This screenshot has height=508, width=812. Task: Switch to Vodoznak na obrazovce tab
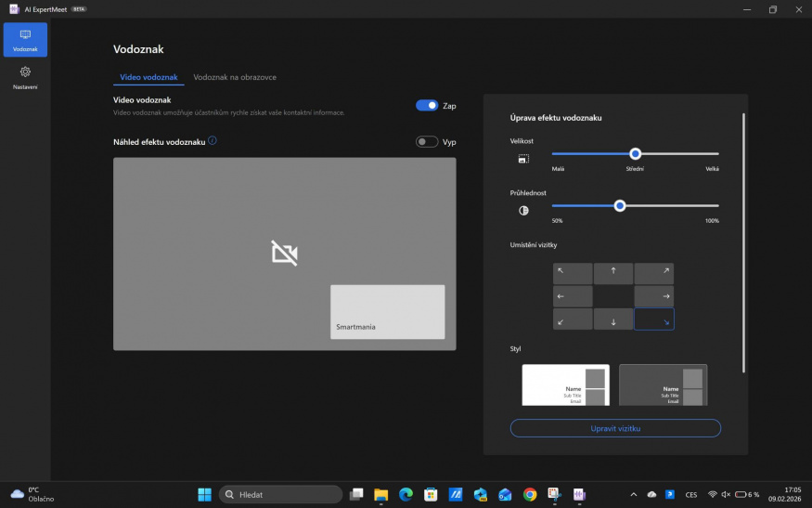pyautogui.click(x=235, y=77)
